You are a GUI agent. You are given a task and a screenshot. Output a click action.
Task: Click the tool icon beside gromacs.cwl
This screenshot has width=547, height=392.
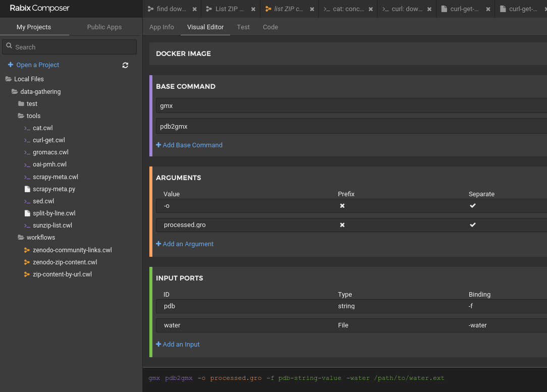pos(27,153)
